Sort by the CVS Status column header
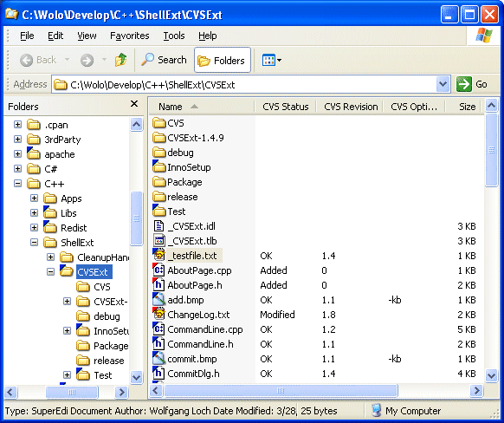 coord(286,107)
